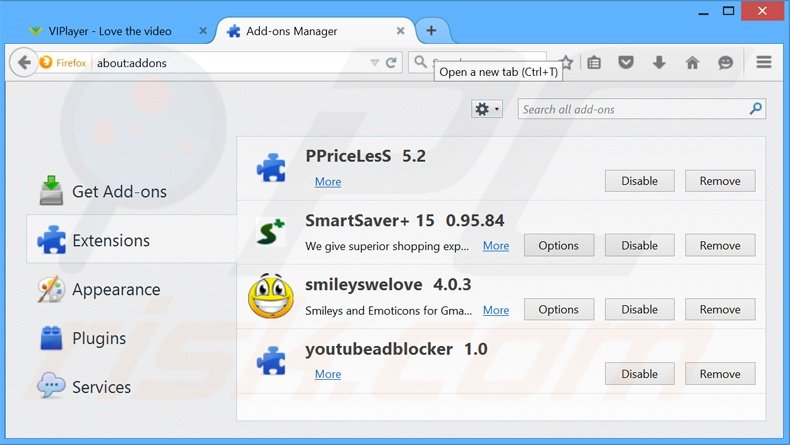Click the PPriceLesS extension puzzle icon
790x445 pixels.
[x=271, y=168]
